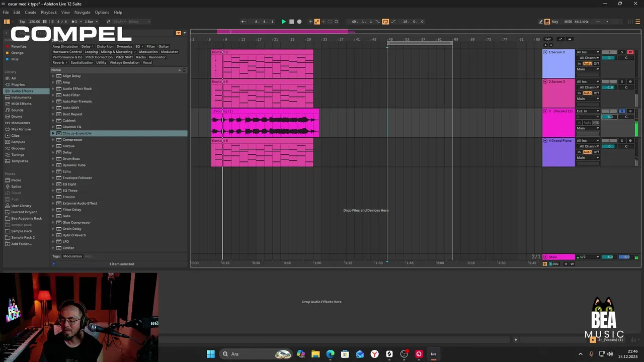Screen dimensions: 644x362
Task: Set monitor to In on 1 Serum 2
Action: tap(579, 64)
